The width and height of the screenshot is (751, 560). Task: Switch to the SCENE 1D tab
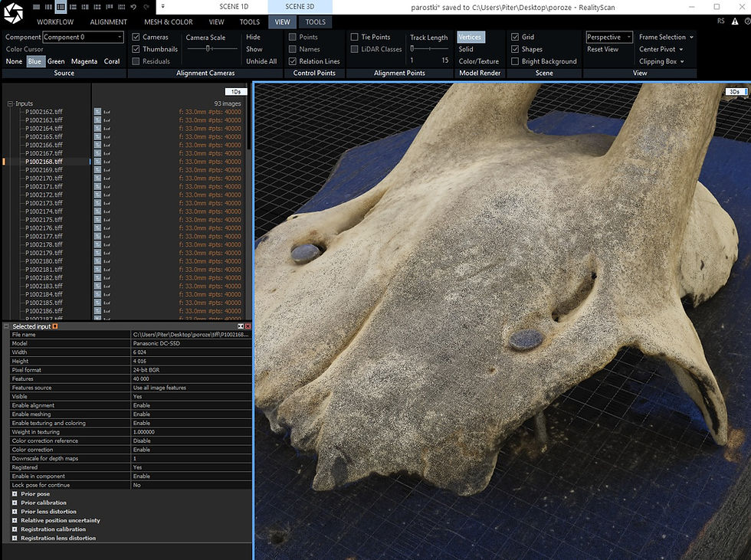pyautogui.click(x=234, y=7)
